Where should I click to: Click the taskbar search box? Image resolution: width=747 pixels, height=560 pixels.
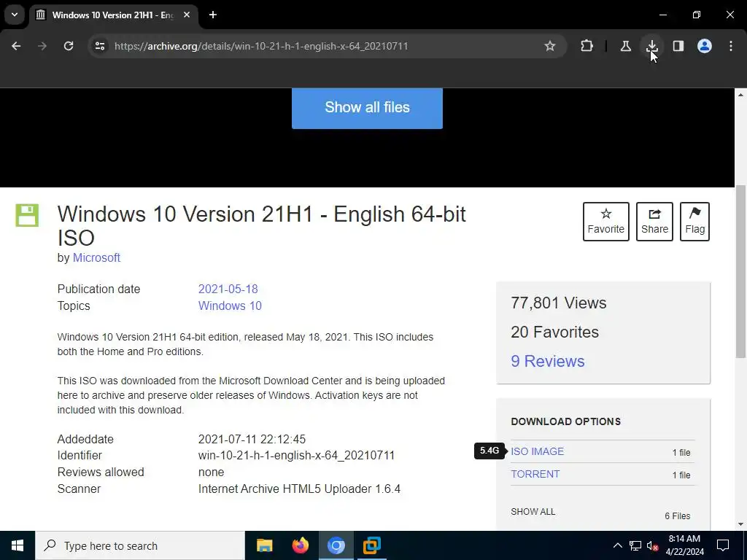[x=140, y=545]
